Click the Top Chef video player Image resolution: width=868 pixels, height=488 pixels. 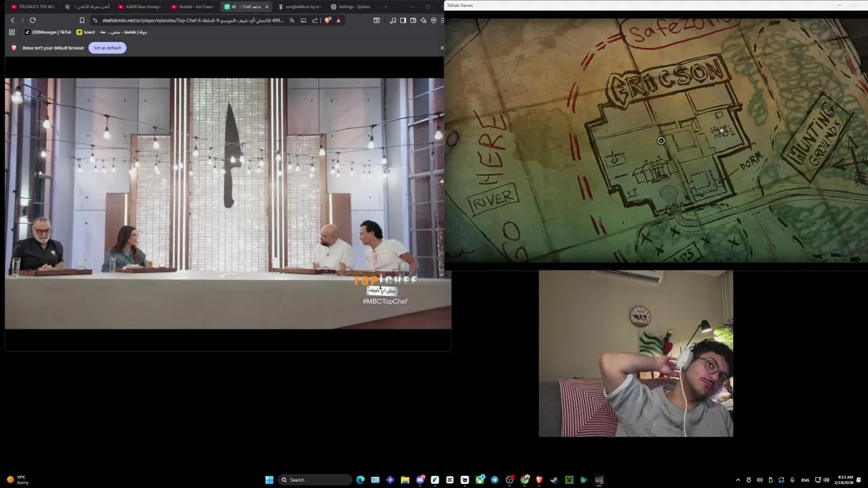227,203
